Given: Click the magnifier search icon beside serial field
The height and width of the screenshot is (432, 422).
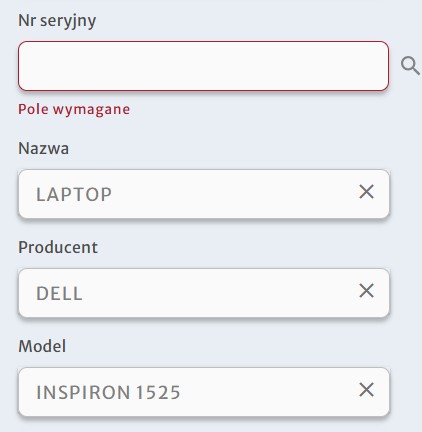Looking at the screenshot, I should pos(410,66).
